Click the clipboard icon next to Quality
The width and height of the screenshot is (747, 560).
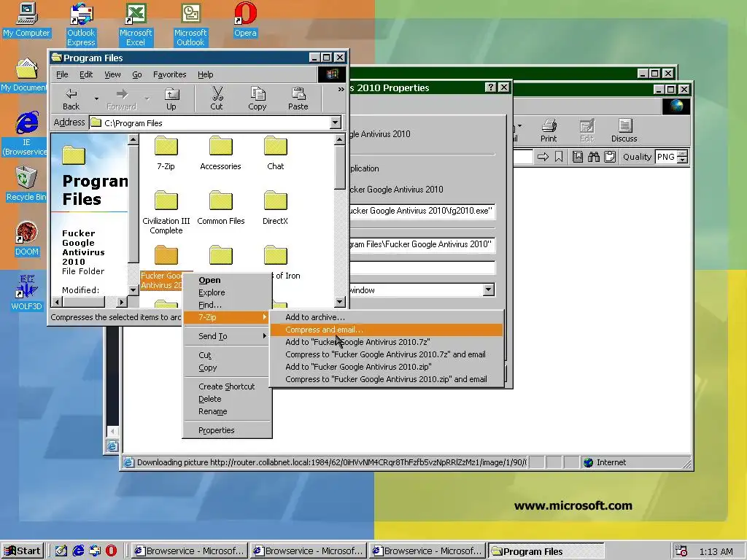coord(609,157)
